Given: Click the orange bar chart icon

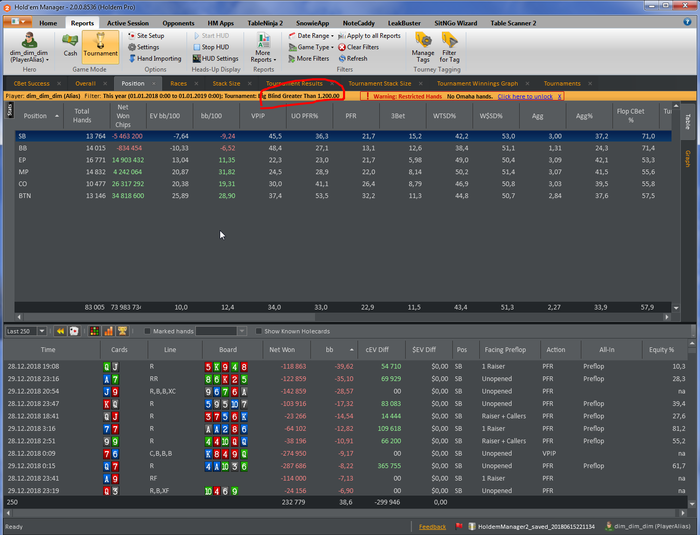Looking at the screenshot, I should [x=108, y=331].
